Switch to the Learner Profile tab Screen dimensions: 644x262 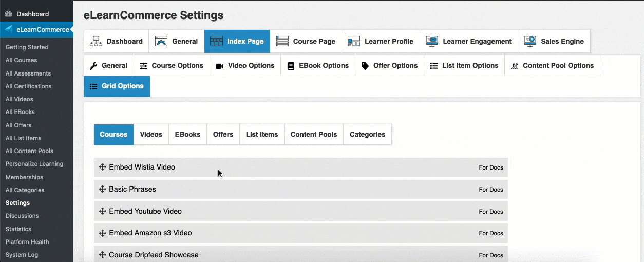(381, 41)
